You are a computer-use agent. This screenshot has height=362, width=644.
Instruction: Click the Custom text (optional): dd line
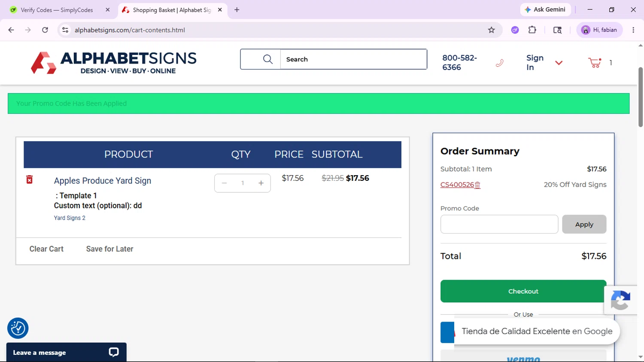coord(98,206)
